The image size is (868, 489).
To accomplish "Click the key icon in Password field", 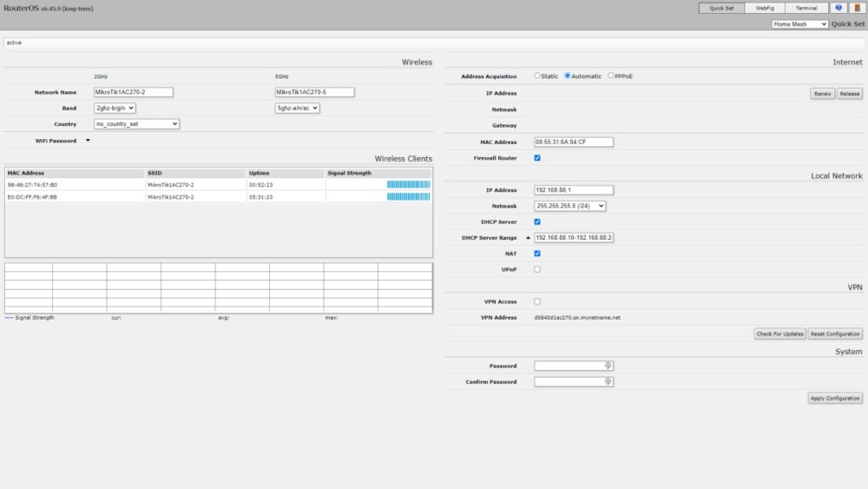I will click(x=608, y=366).
